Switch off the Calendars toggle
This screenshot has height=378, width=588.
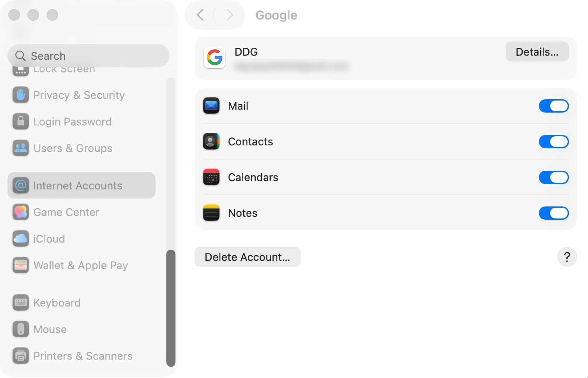[x=553, y=177]
